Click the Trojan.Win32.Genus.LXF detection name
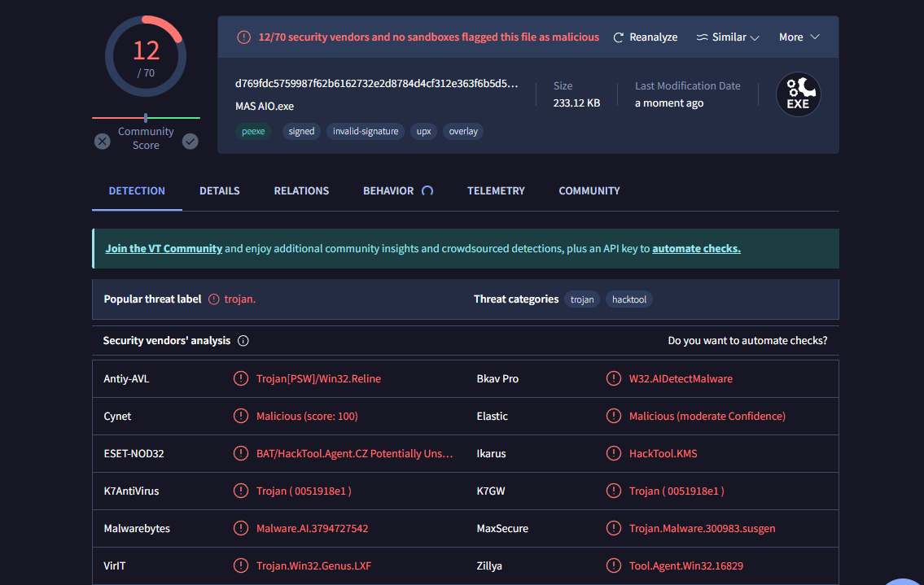This screenshot has height=585, width=924. [x=313, y=565]
